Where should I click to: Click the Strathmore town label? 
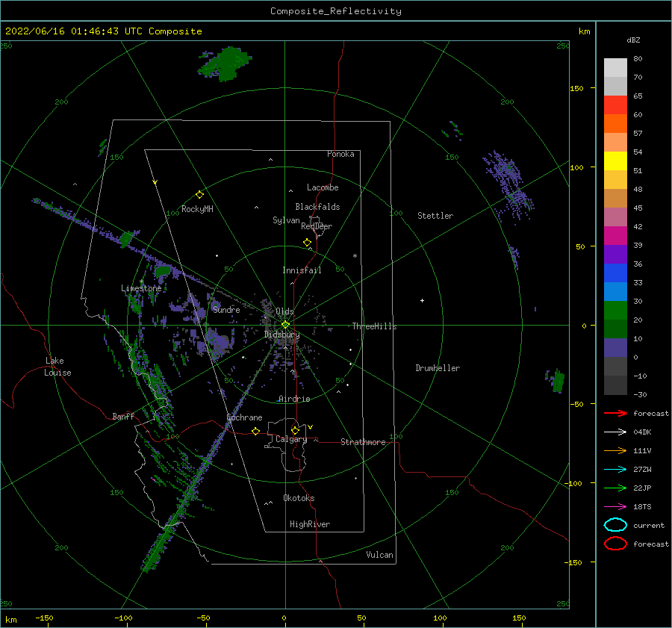363,442
